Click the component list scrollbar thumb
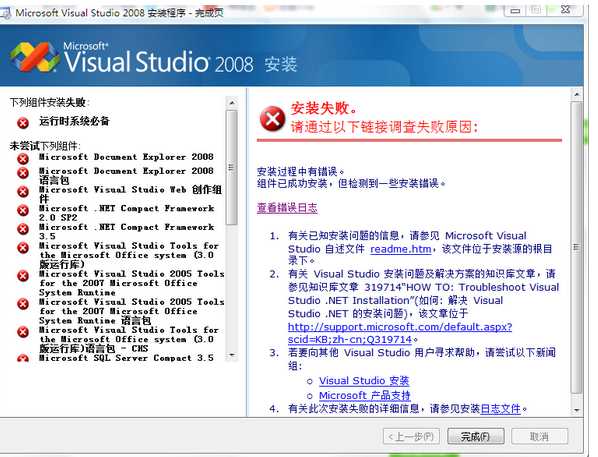598x457 pixels. point(231,167)
